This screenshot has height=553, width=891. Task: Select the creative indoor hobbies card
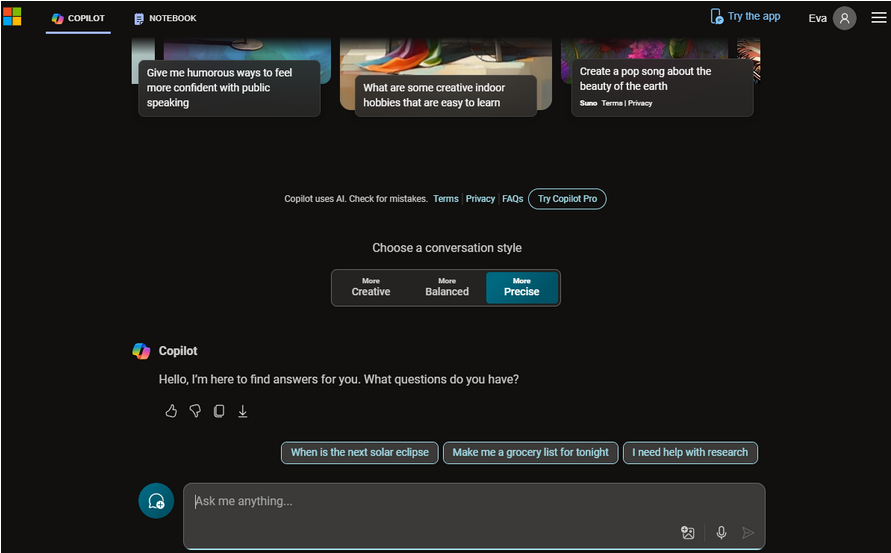pyautogui.click(x=446, y=95)
